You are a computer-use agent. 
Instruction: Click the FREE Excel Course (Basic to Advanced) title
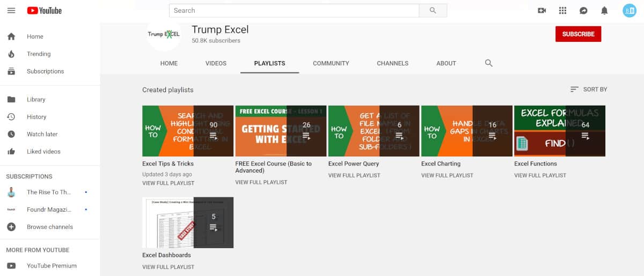pyautogui.click(x=273, y=167)
